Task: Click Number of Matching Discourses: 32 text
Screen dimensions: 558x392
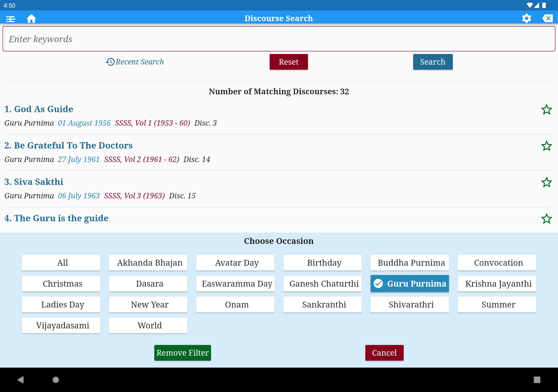Action: tap(279, 91)
